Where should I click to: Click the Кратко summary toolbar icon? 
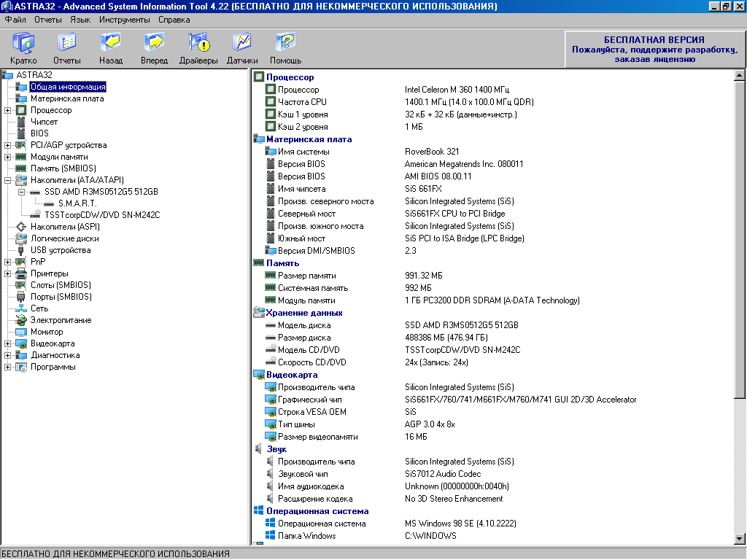coord(23,48)
